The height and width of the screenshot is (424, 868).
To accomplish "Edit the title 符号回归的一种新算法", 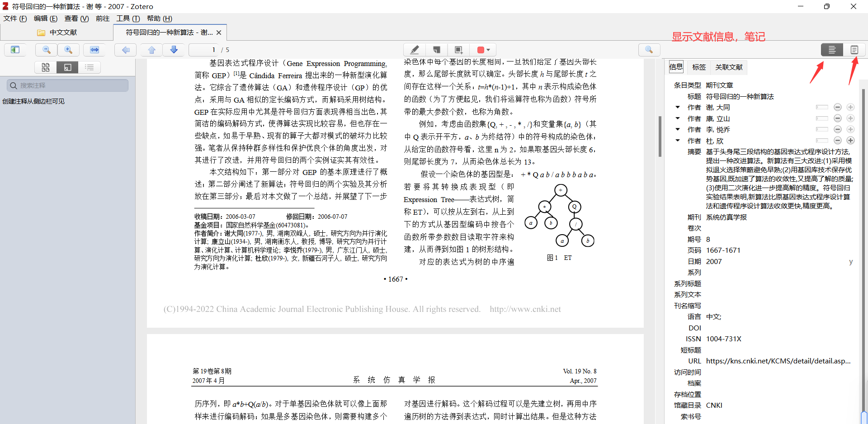I will click(740, 96).
